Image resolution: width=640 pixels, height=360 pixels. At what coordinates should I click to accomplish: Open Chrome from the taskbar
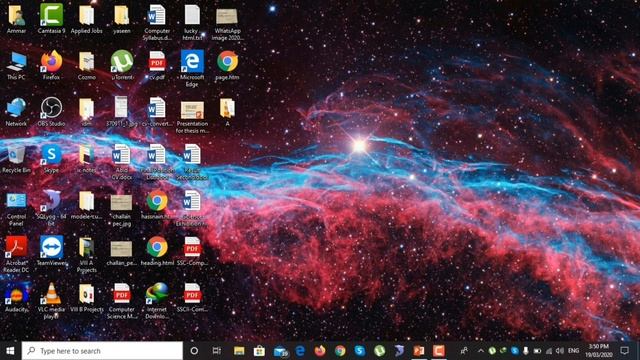click(x=340, y=351)
